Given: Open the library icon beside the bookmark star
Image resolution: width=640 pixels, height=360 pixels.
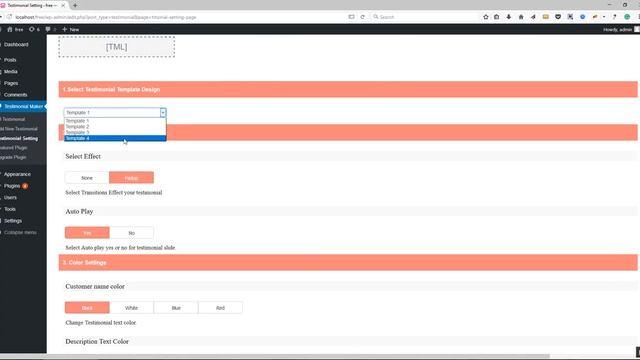Looking at the screenshot, I should (x=497, y=17).
